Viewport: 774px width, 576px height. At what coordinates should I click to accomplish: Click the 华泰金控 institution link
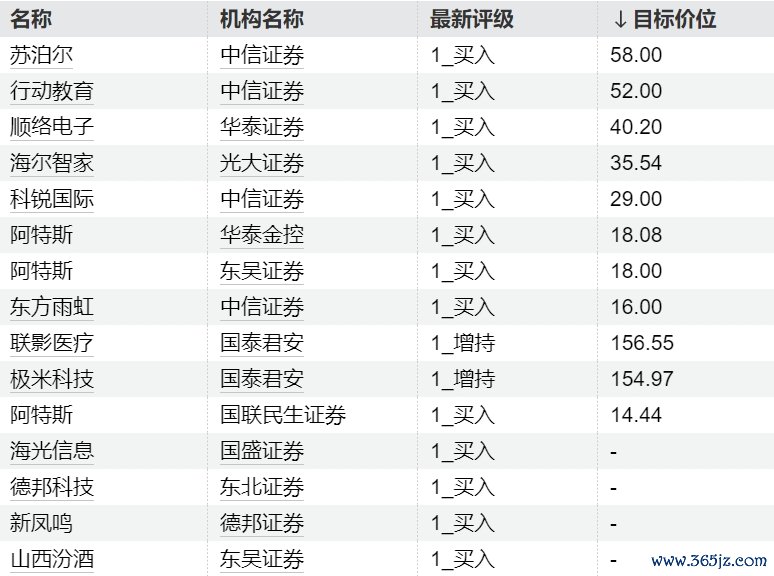pos(262,235)
